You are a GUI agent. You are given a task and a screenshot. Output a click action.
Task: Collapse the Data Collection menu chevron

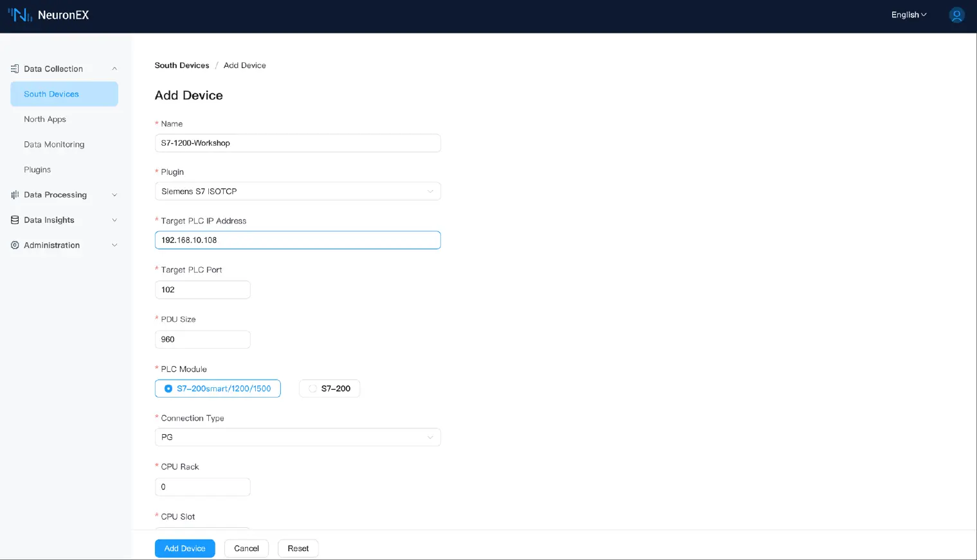pyautogui.click(x=114, y=69)
